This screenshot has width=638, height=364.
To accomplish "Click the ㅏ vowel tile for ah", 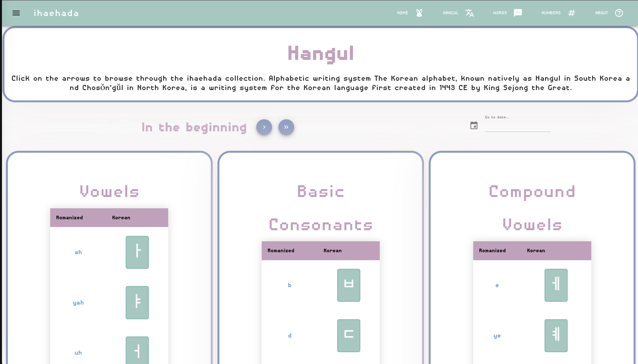I will tap(137, 252).
